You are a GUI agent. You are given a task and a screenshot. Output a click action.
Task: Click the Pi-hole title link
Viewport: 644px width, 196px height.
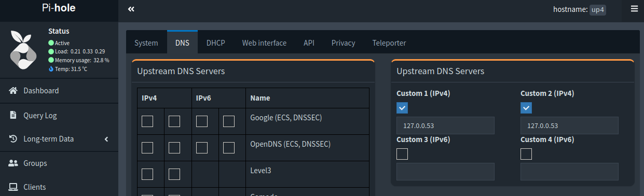click(x=59, y=8)
